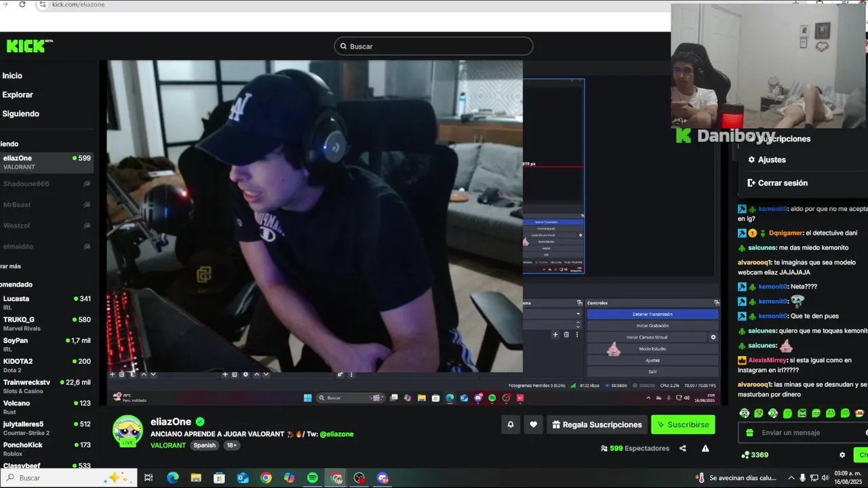This screenshot has height=488, width=868.
Task: Click Modo Estudio in OBS controls
Action: click(652, 348)
